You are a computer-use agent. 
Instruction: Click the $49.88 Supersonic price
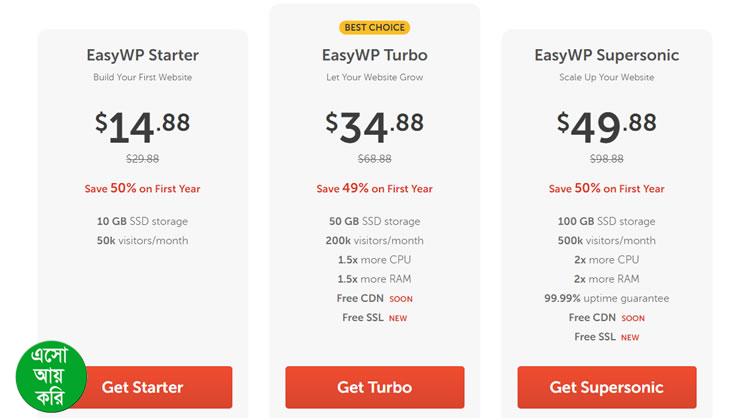point(606,125)
